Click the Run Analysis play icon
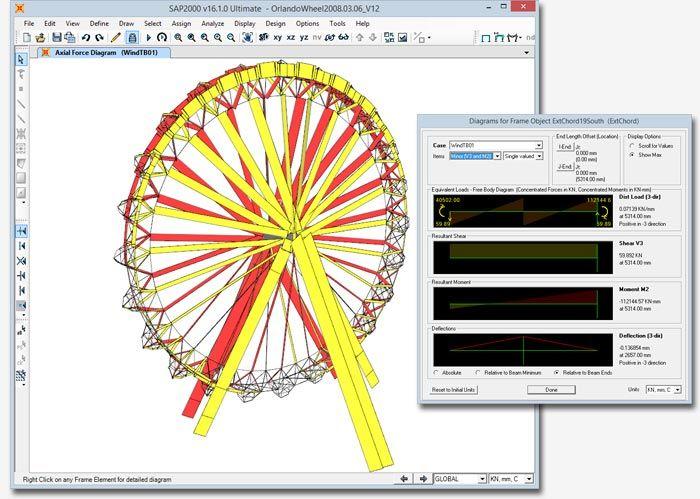The image size is (700, 499). [x=149, y=38]
